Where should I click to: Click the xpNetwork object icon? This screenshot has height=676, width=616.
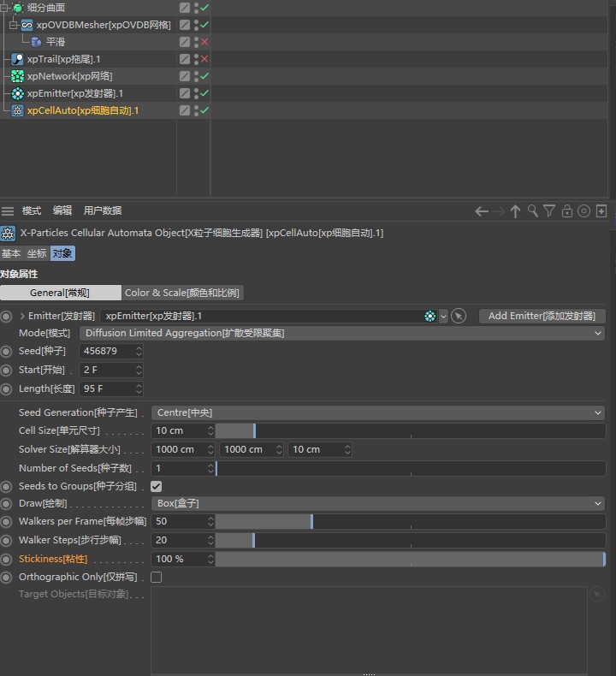tap(17, 76)
